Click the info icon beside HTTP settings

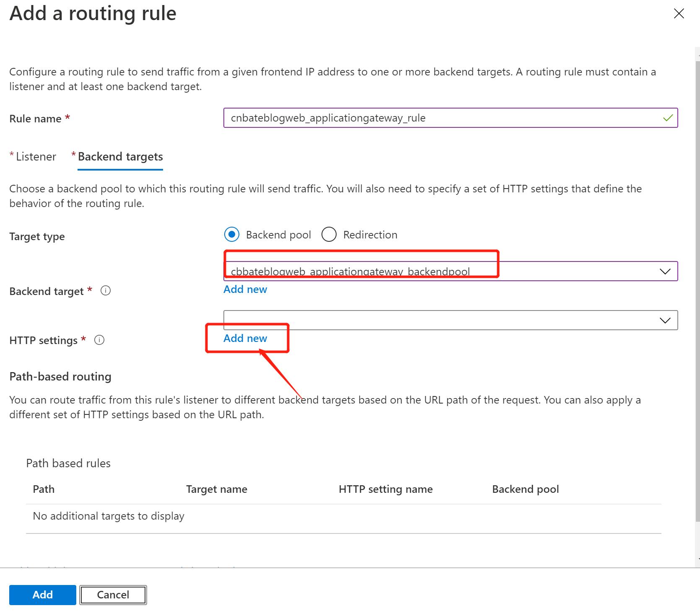[x=99, y=340]
